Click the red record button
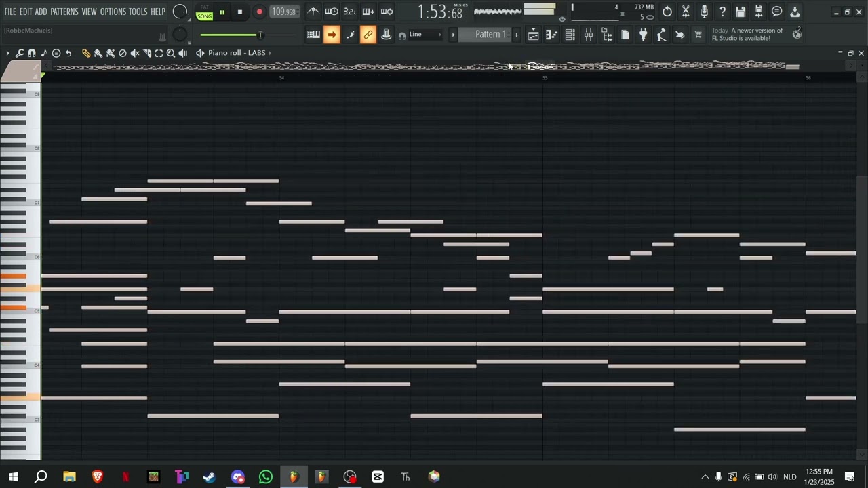This screenshot has height=488, width=868. tap(259, 12)
